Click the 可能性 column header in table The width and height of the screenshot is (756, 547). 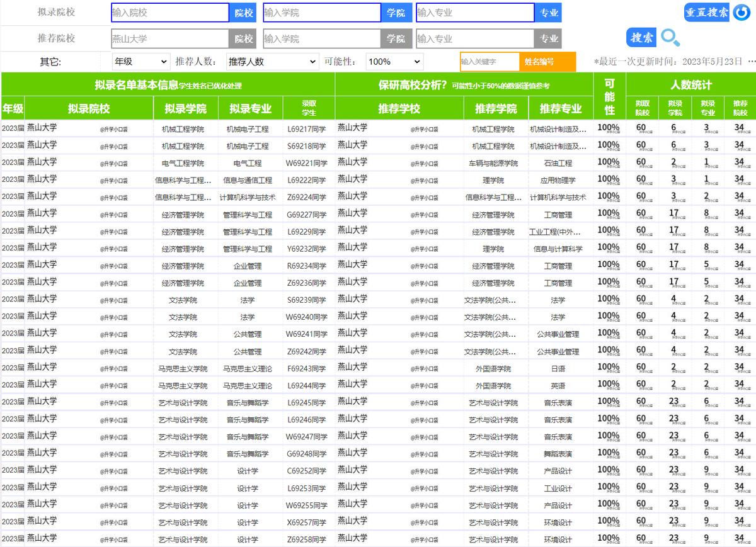point(609,96)
